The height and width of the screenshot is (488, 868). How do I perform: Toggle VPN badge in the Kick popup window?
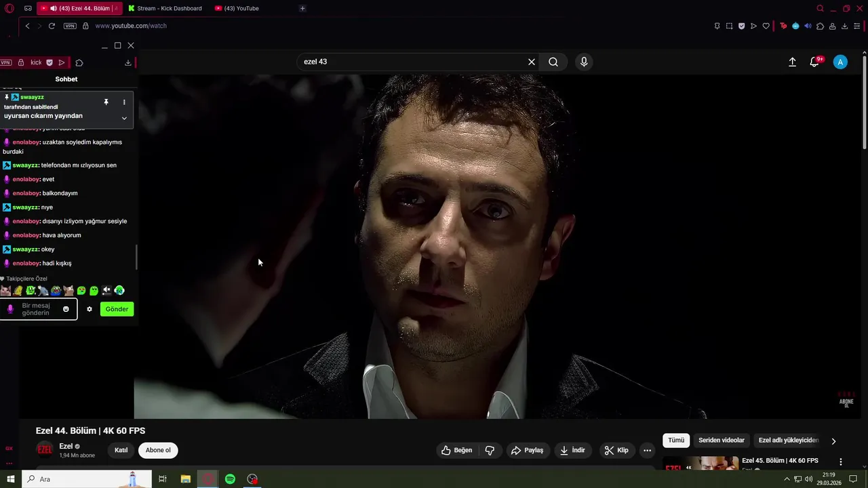6,62
